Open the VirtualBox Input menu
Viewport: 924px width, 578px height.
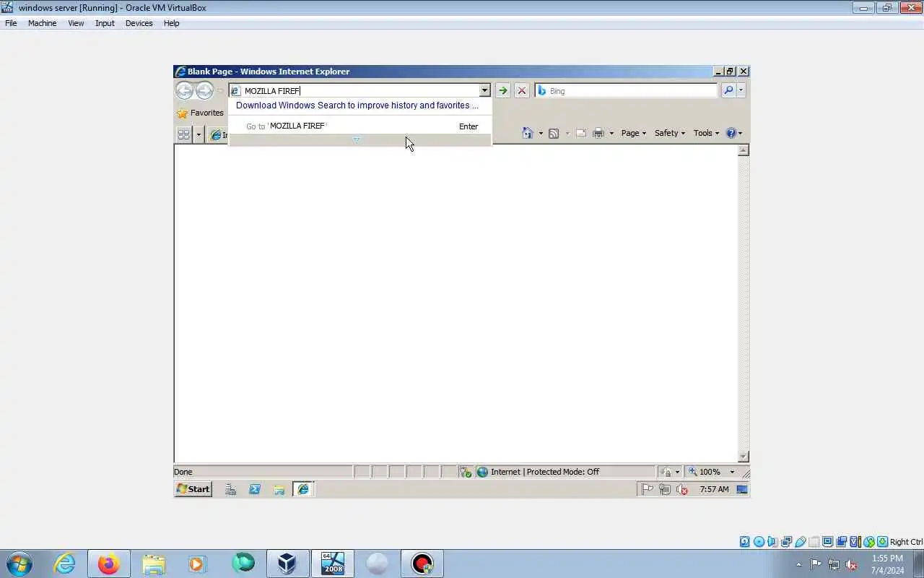click(105, 23)
